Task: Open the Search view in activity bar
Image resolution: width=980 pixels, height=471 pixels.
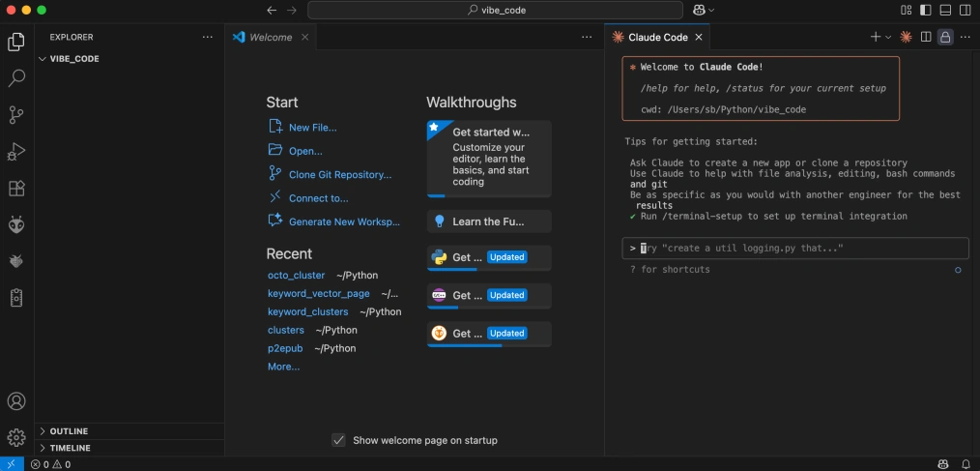Action: 16,78
